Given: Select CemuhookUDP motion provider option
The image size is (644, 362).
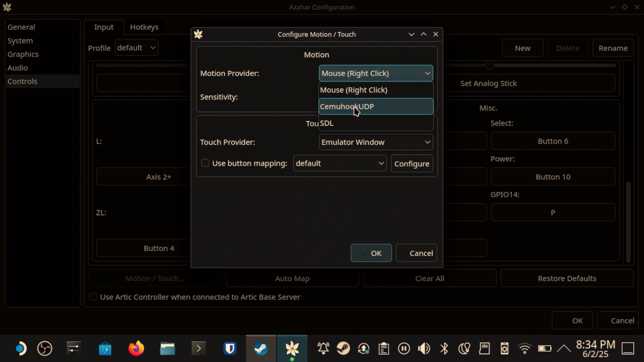Looking at the screenshot, I should point(376,106).
